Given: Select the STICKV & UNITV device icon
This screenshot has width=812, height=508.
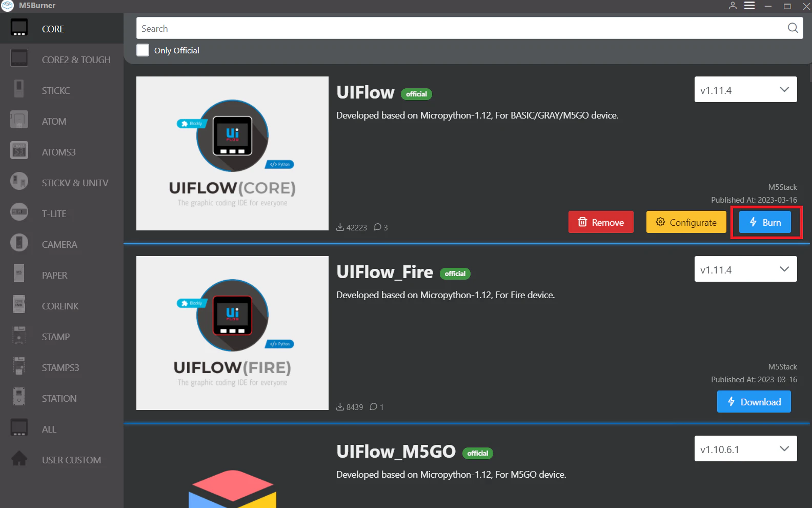Looking at the screenshot, I should point(19,182).
